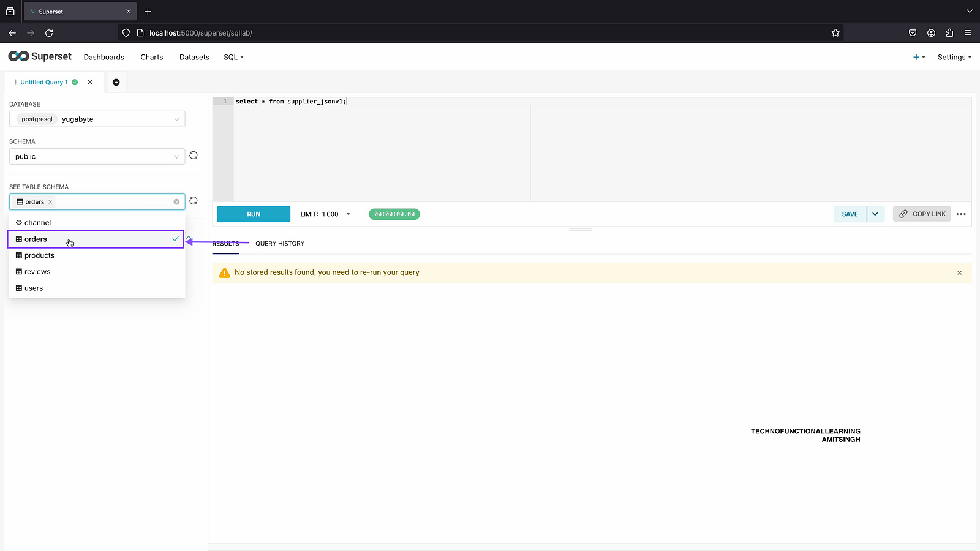Open the Dashboards menu item
This screenshot has width=980, height=551.
click(104, 57)
